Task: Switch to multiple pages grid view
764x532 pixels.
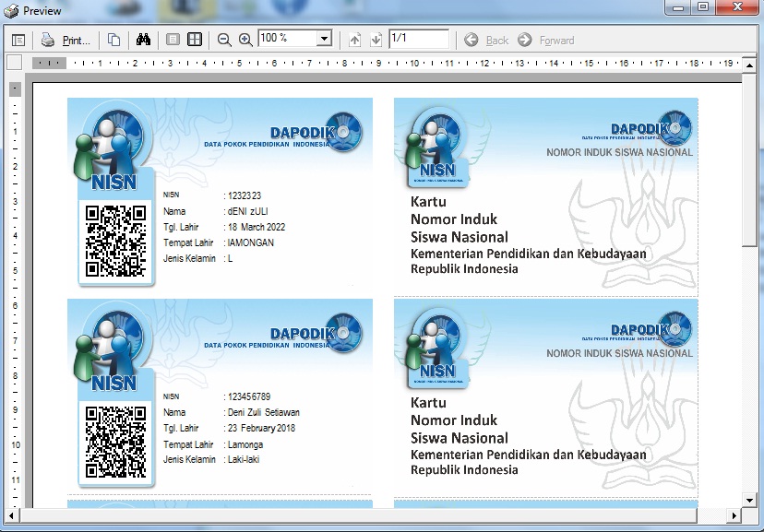Action: (x=195, y=40)
